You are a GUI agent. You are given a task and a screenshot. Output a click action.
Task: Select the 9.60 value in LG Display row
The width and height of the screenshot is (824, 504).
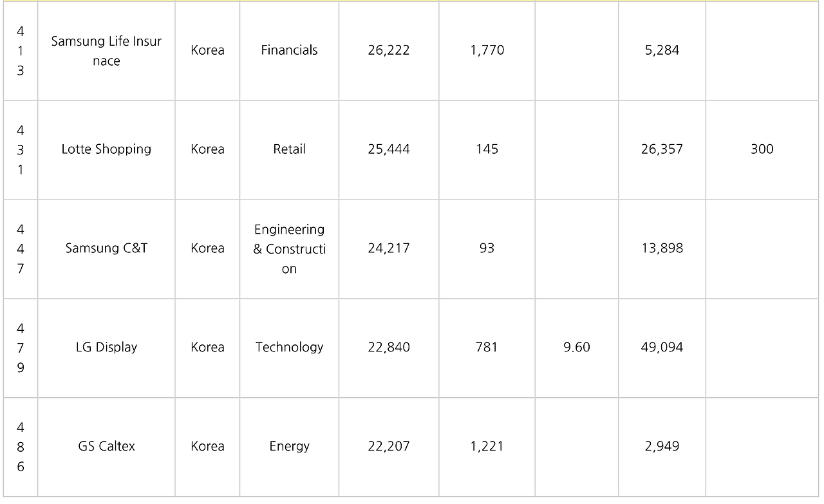577,348
